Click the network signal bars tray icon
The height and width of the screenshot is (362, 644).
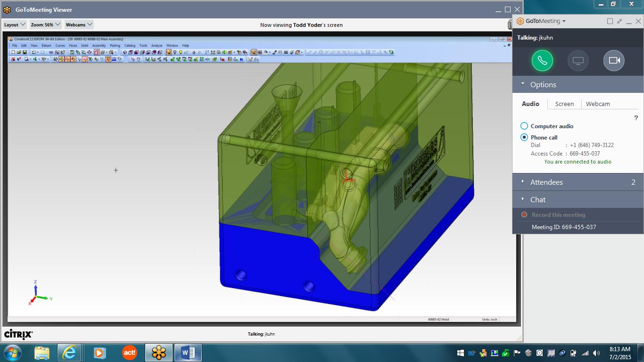click(585, 353)
